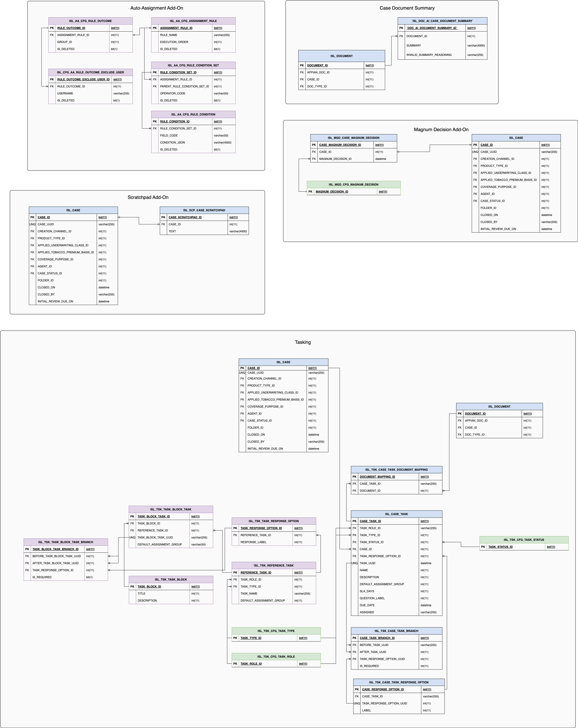Select the LABEL field row
This screenshot has height=728, width=578.
[399, 710]
